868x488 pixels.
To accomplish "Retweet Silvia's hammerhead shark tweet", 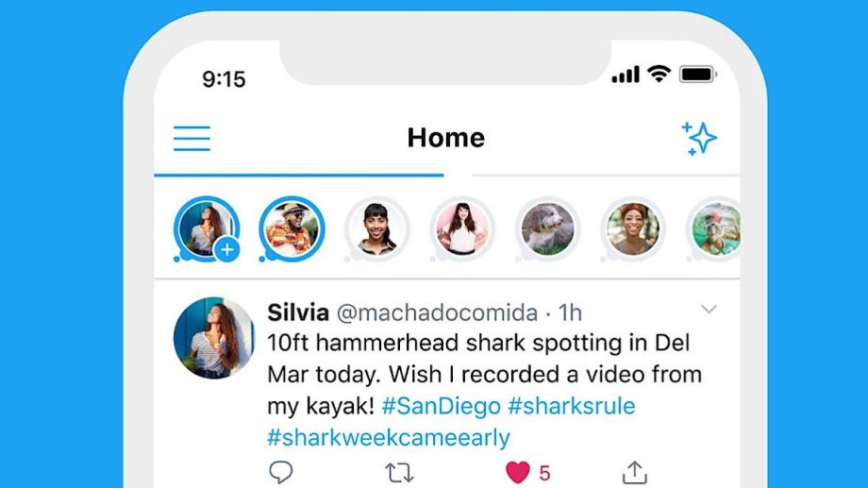I will pos(399,473).
